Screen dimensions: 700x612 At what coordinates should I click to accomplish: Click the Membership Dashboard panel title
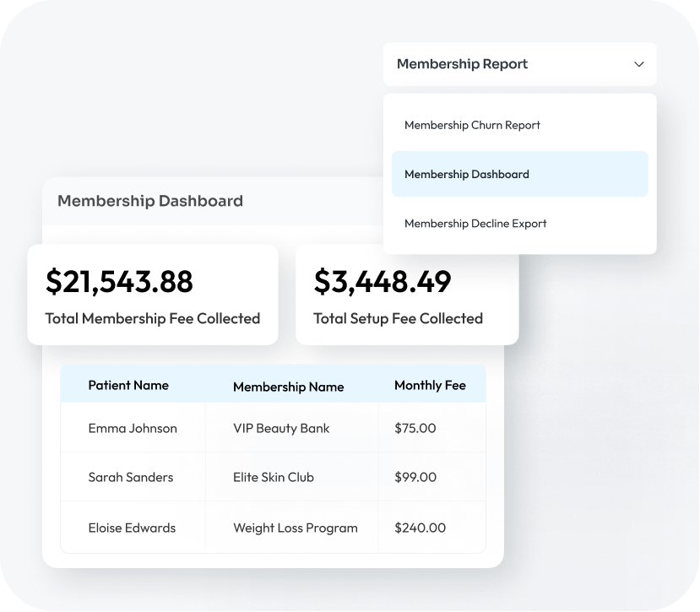point(150,201)
